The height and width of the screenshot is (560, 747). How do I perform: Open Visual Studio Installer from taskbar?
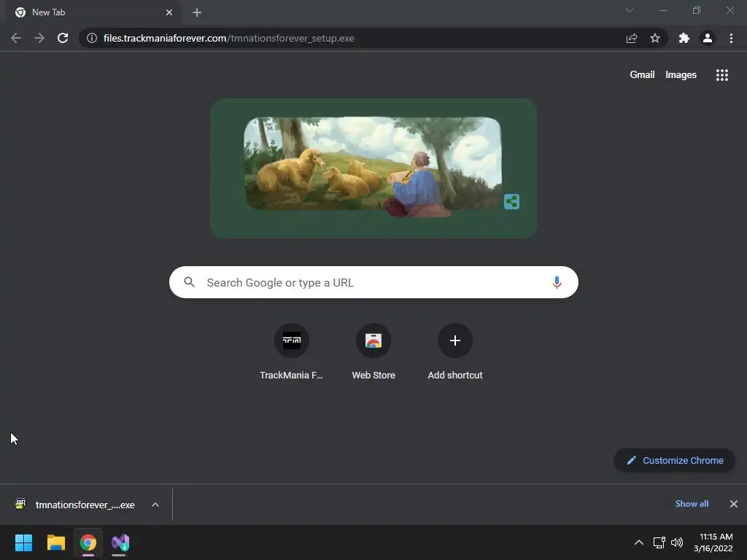tap(120, 542)
